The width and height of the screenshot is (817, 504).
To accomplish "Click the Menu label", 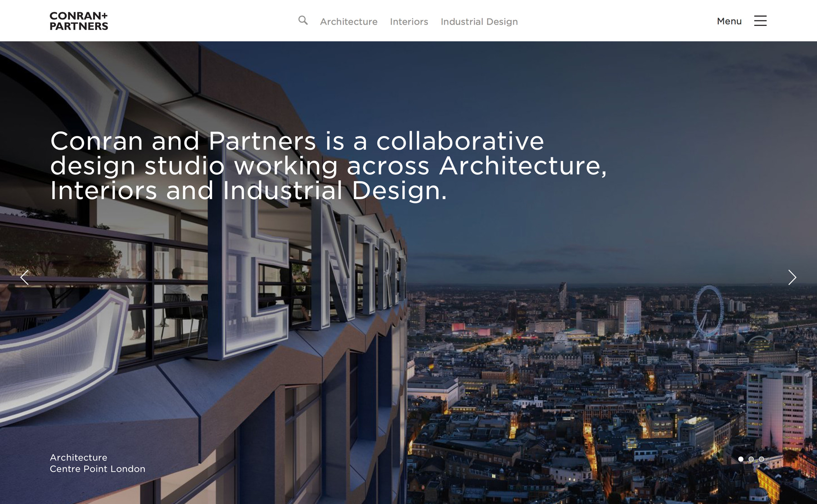I will (x=729, y=21).
